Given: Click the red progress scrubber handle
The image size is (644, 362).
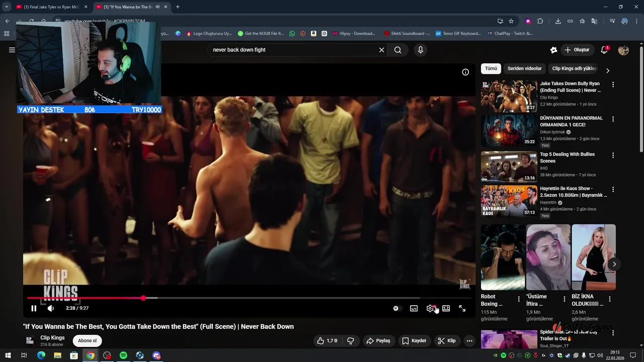Looking at the screenshot, I should coord(143,298).
